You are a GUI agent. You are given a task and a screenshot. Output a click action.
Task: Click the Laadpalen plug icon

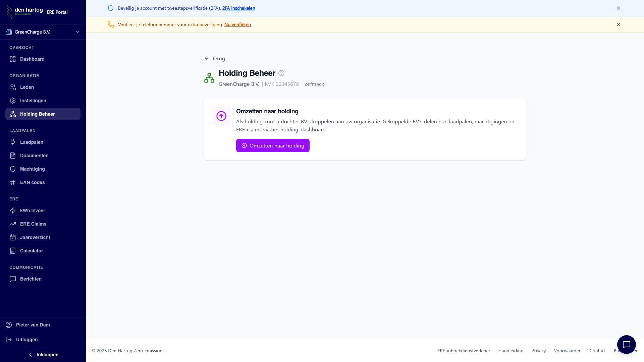coord(13,142)
